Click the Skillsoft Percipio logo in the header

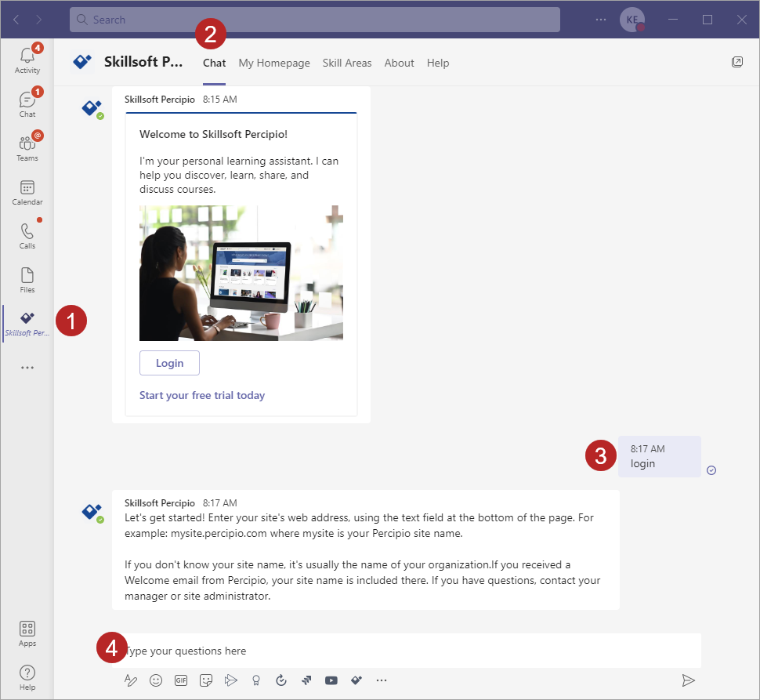82,62
